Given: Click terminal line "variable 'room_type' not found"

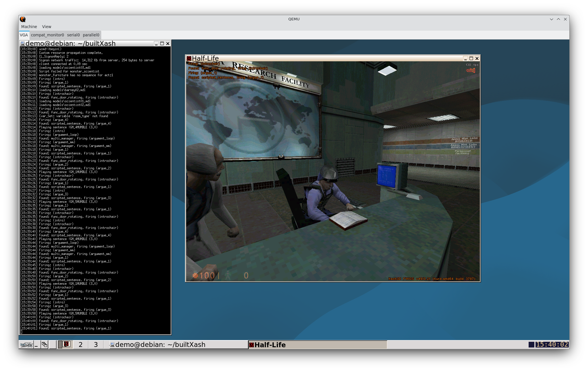Looking at the screenshot, I should pyautogui.click(x=82, y=116).
